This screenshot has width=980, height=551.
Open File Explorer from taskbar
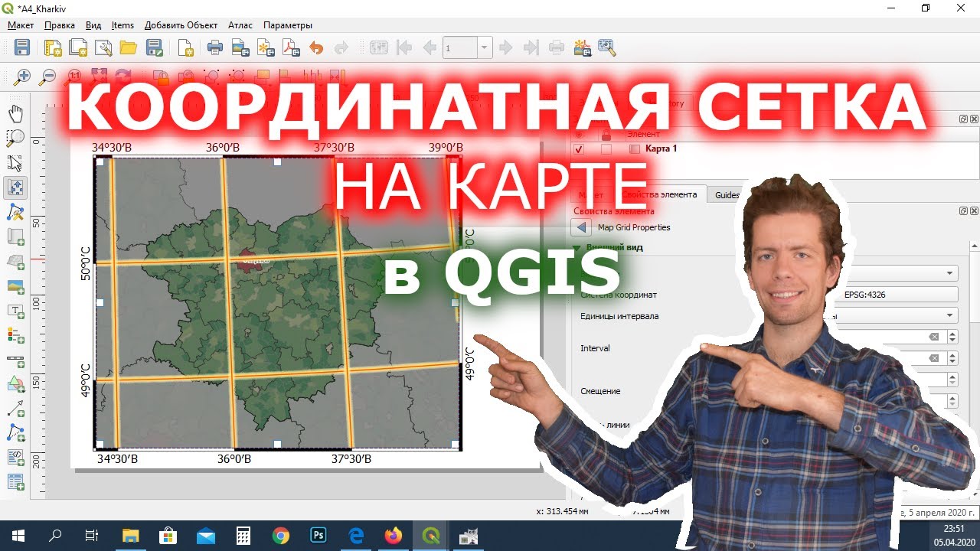tap(131, 536)
